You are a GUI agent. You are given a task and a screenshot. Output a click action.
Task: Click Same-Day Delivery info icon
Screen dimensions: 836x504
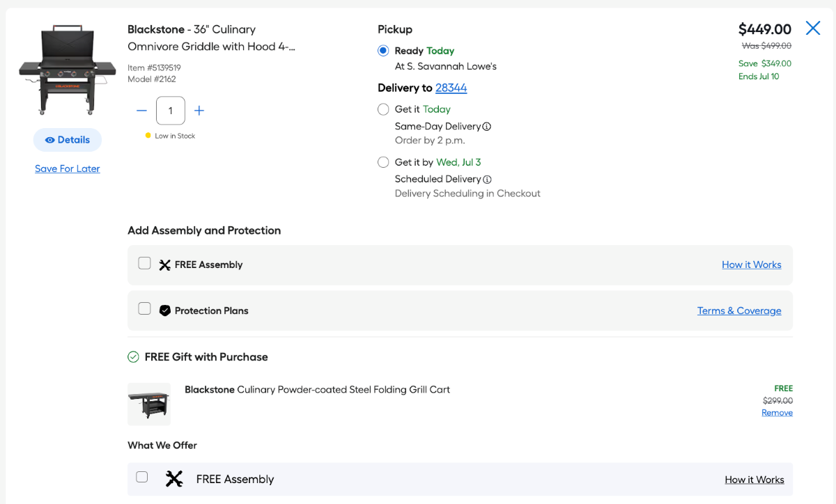coord(487,127)
